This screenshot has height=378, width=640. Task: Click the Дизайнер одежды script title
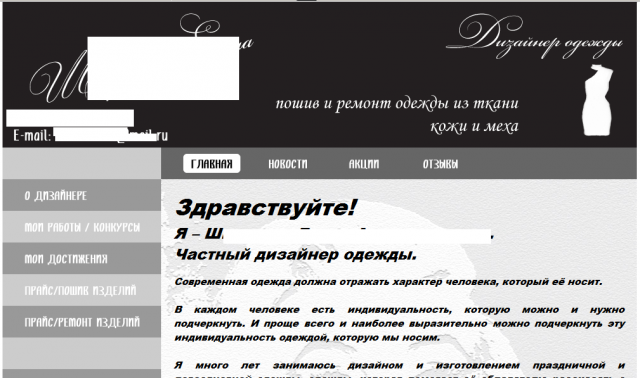[x=534, y=37]
